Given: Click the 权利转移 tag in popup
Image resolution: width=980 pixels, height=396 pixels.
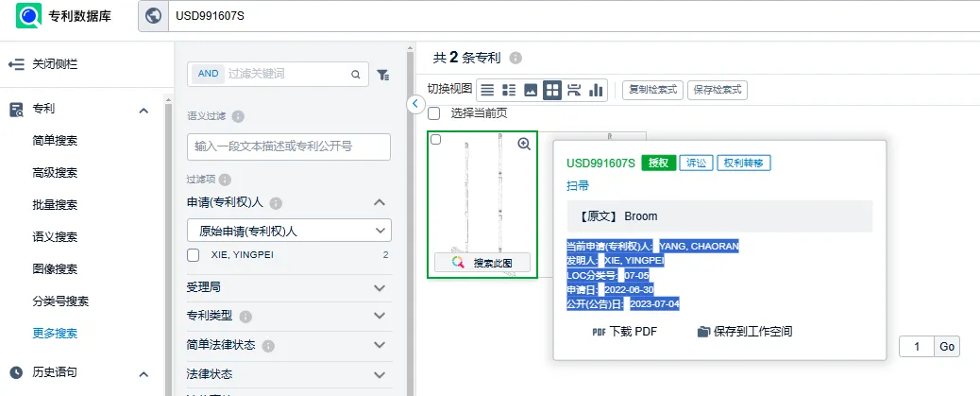Looking at the screenshot, I should pyautogui.click(x=744, y=163).
